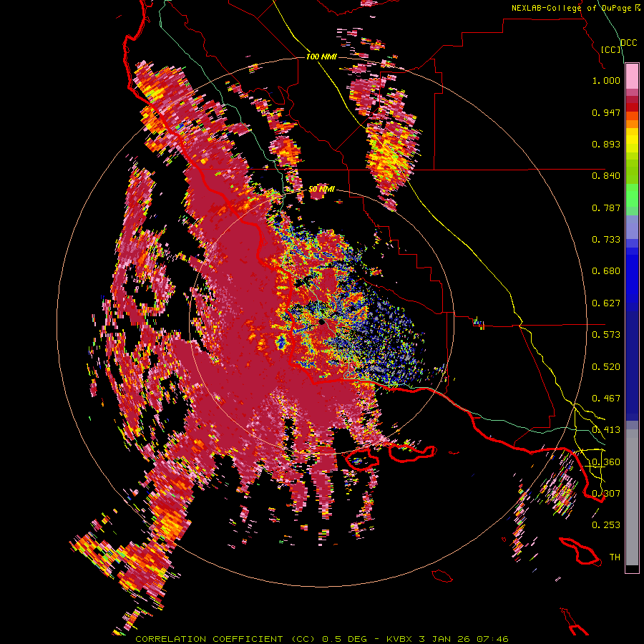
Task: Click the bright green segment of the color bar
Action: [x=632, y=195]
